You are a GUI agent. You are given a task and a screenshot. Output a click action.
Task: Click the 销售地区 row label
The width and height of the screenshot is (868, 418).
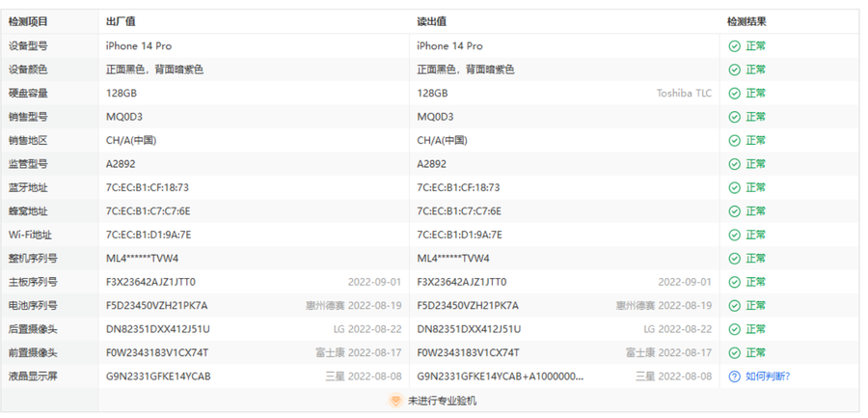pyautogui.click(x=28, y=140)
